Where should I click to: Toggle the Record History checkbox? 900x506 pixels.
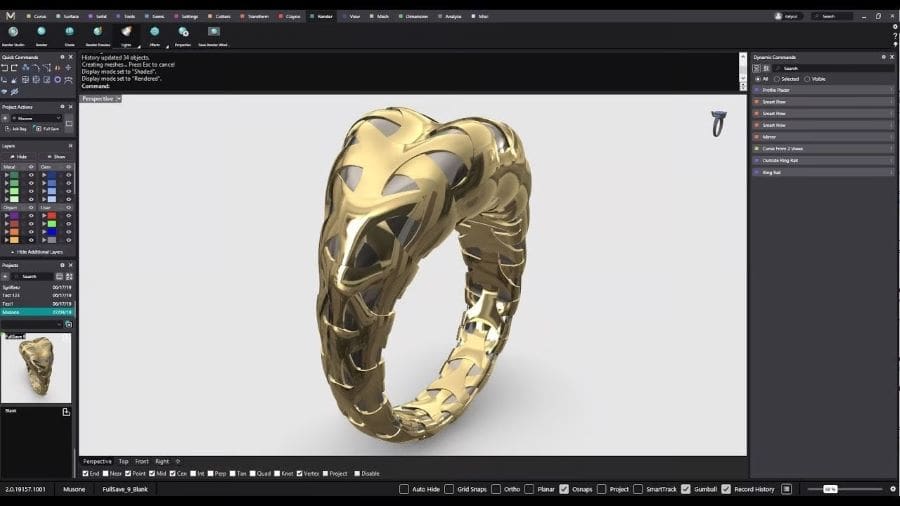tap(726, 489)
